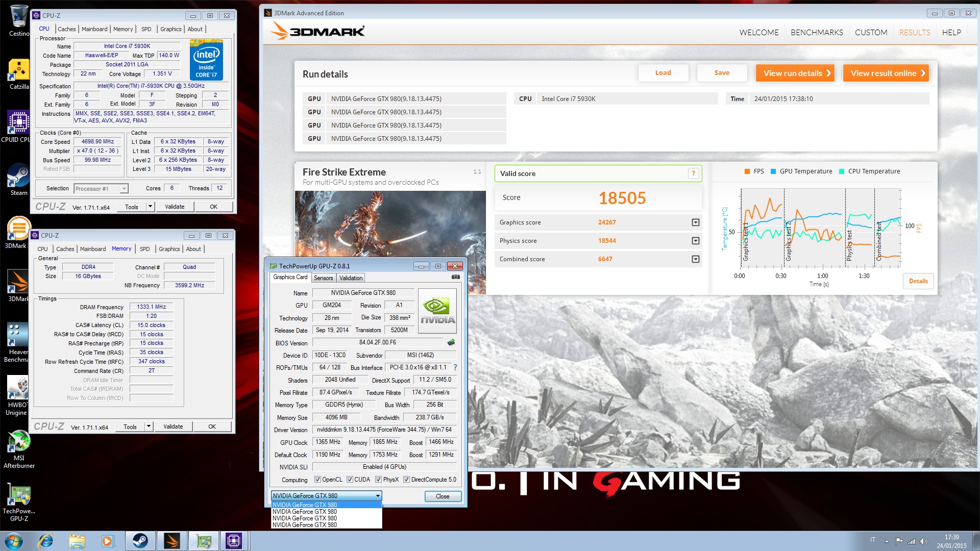Click View run details button

point(795,73)
